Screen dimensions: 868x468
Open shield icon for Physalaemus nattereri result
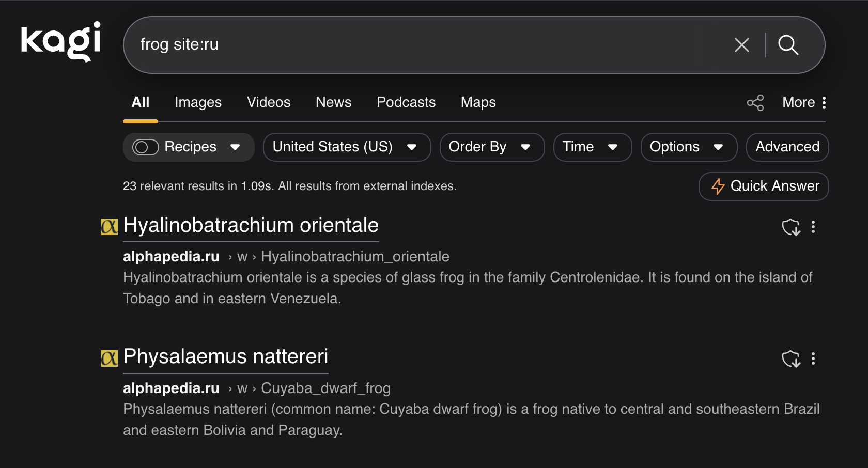pyautogui.click(x=791, y=358)
